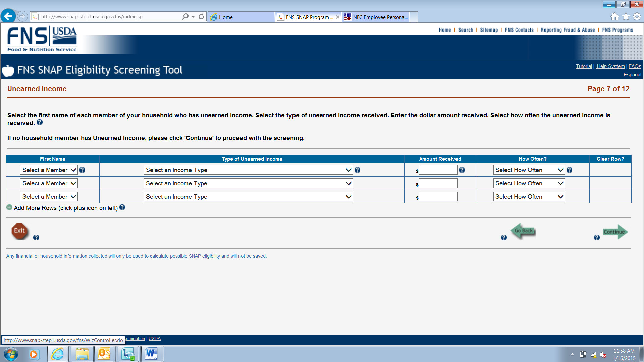Open help icon beside Amount Received field
The width and height of the screenshot is (644, 362).
click(x=462, y=170)
